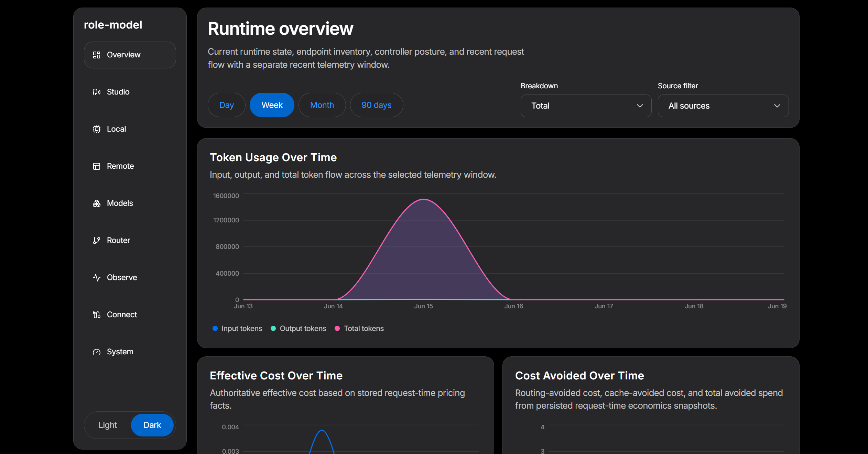Click the Studio voice icon

[x=97, y=92]
